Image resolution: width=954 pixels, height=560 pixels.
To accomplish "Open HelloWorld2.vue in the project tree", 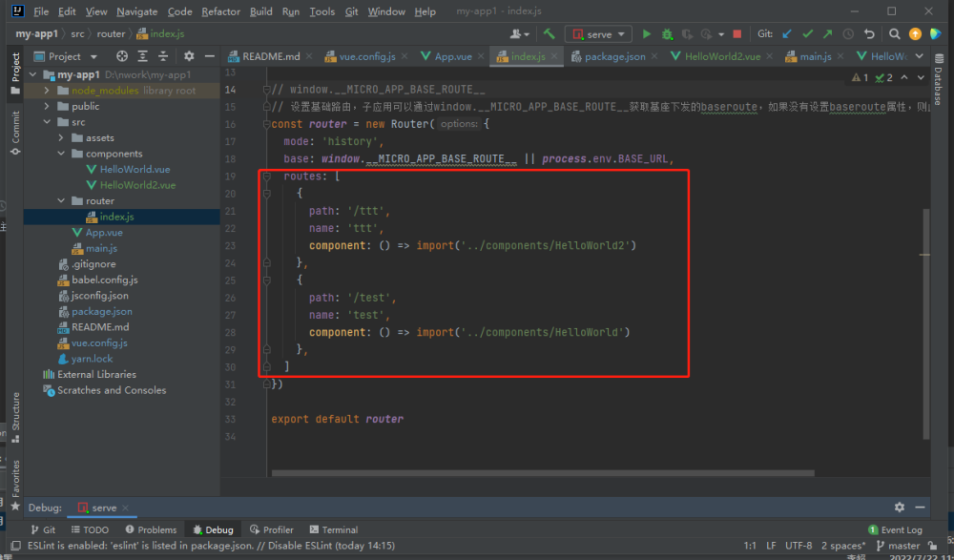I will click(x=136, y=185).
